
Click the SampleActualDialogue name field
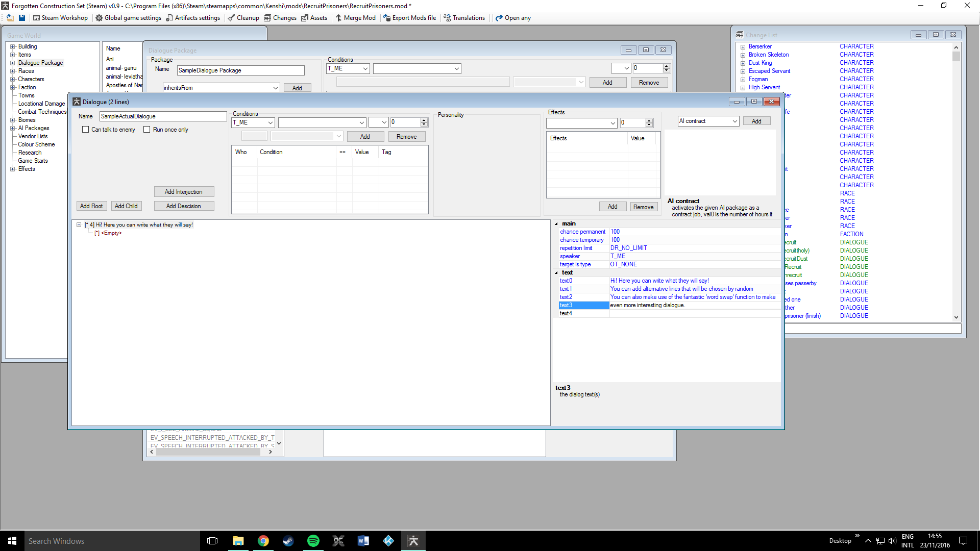162,116
